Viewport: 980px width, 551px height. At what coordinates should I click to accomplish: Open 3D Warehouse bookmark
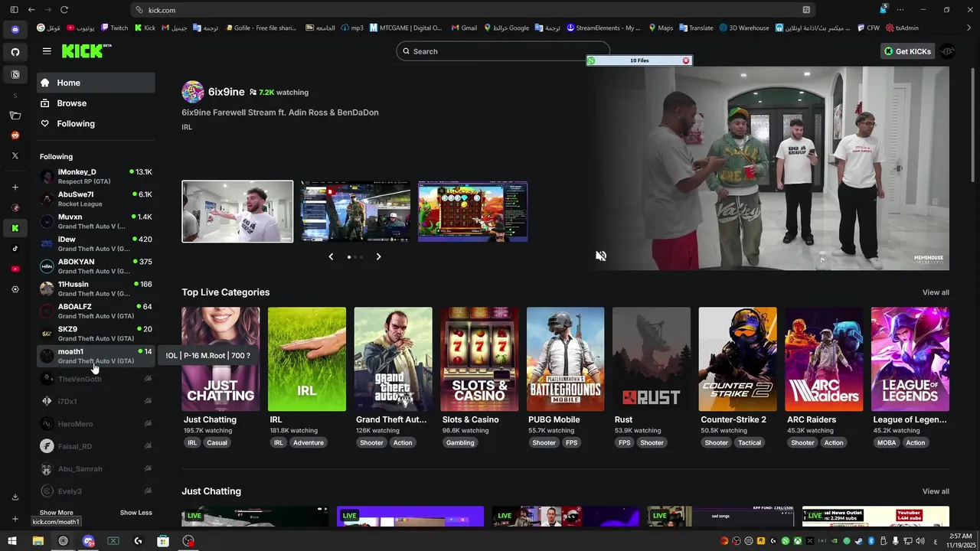coord(744,28)
